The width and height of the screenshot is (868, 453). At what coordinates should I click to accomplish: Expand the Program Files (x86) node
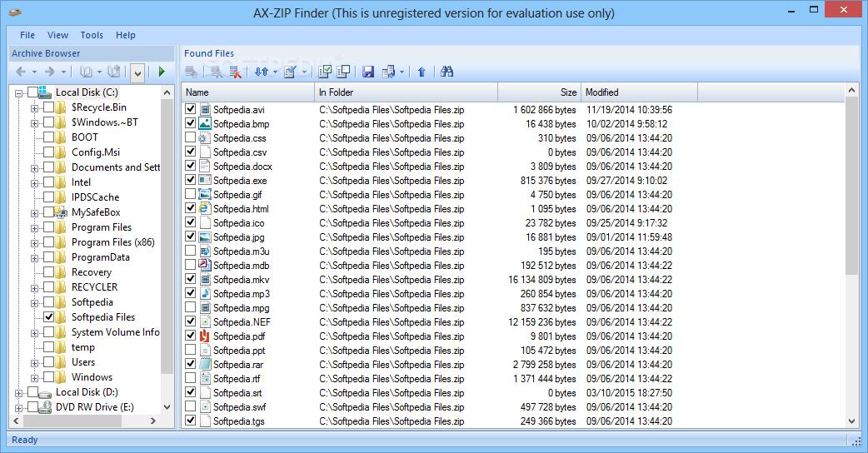click(34, 243)
